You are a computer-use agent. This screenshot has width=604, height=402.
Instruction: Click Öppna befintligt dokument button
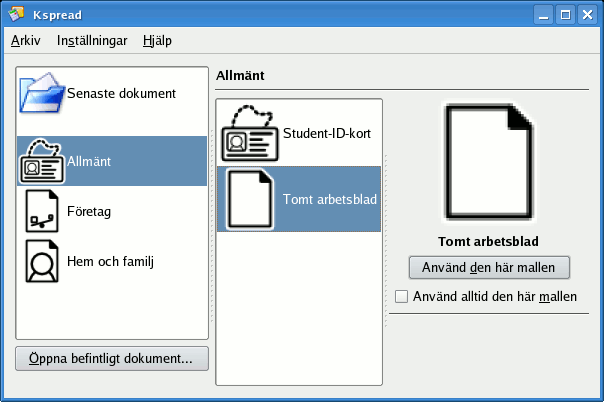[112, 358]
